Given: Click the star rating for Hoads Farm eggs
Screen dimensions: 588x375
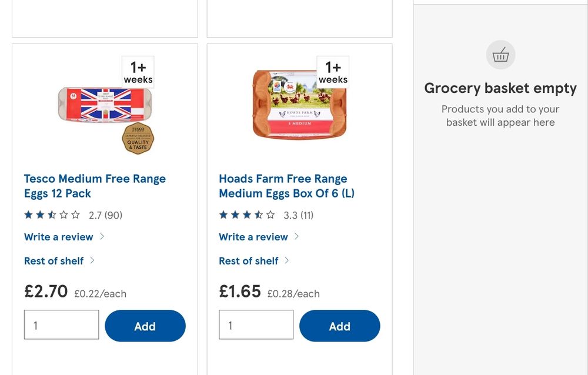Looking at the screenshot, I should tap(247, 215).
